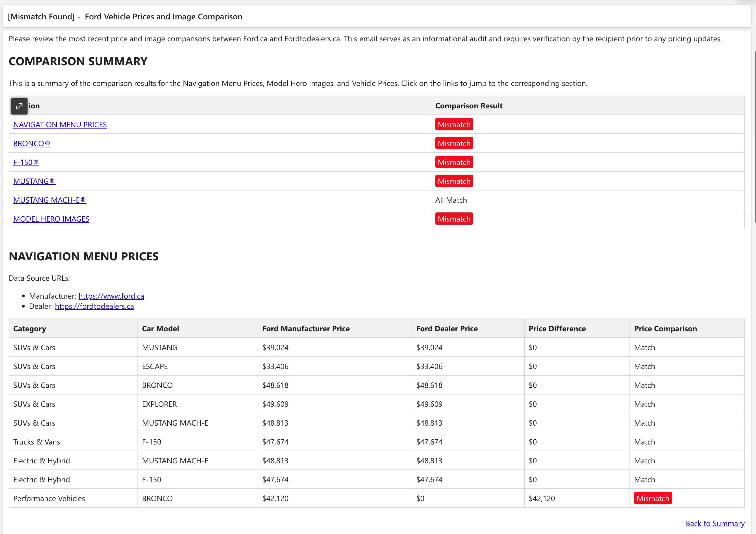The image size is (756, 534).
Task: Click the Mismatch badge for MUSTANG
Action: (454, 181)
